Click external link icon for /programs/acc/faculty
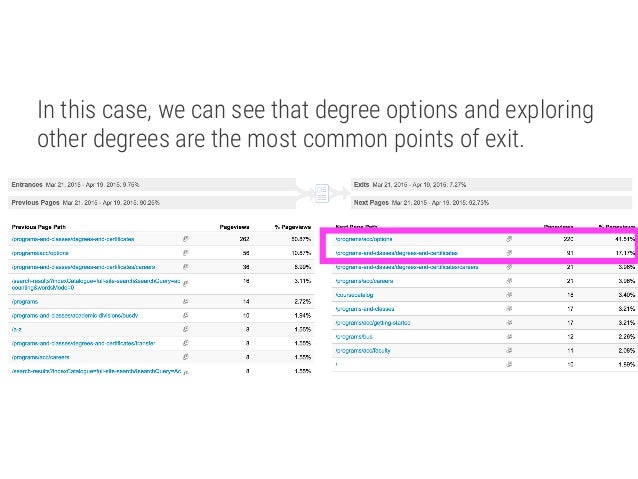This screenshot has height=479, width=638. pos(509,350)
